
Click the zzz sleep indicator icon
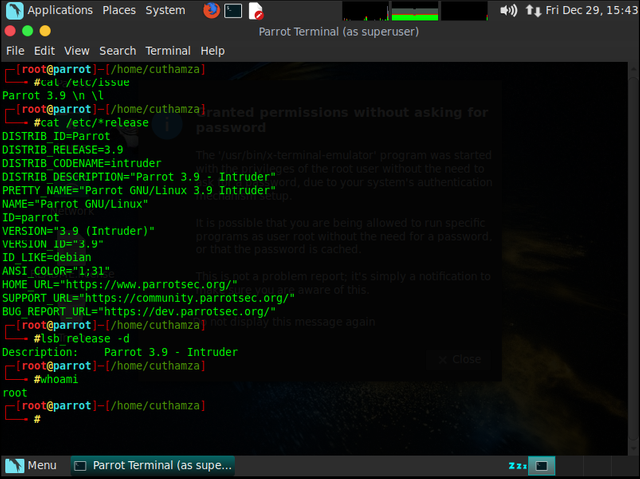517,466
